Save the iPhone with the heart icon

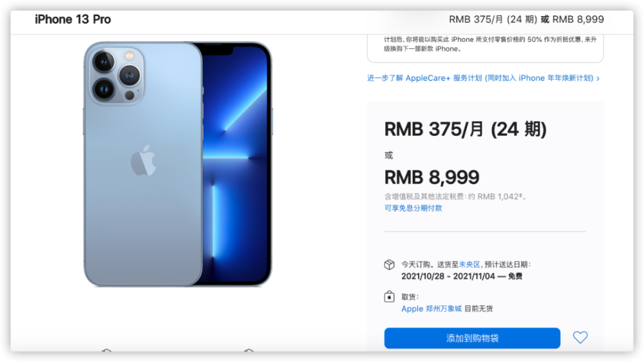(580, 338)
